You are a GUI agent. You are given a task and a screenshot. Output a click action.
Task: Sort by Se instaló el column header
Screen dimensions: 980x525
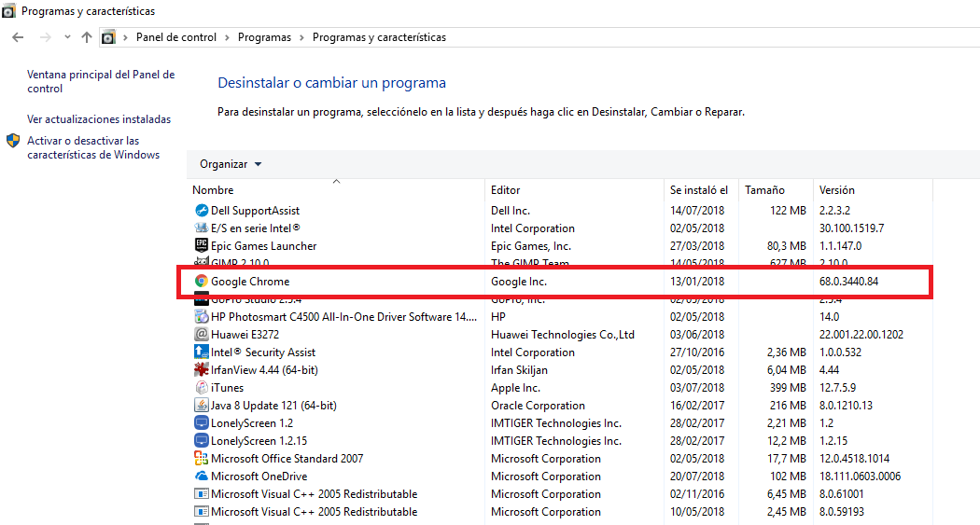click(x=701, y=190)
